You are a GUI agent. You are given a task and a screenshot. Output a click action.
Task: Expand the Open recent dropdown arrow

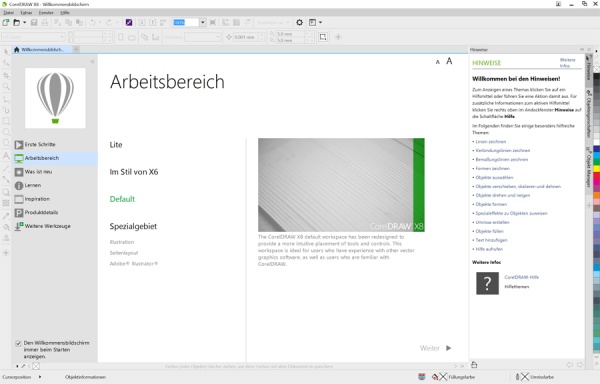(24, 23)
